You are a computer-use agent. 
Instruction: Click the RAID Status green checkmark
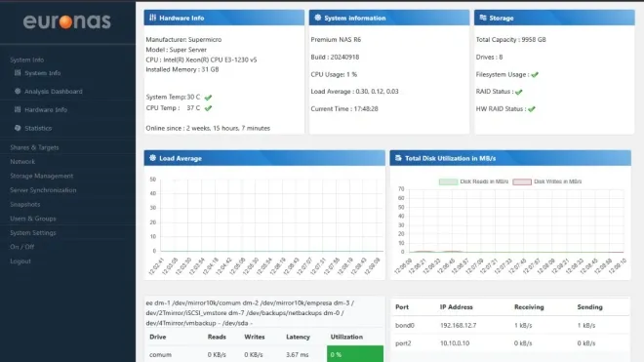(x=519, y=92)
